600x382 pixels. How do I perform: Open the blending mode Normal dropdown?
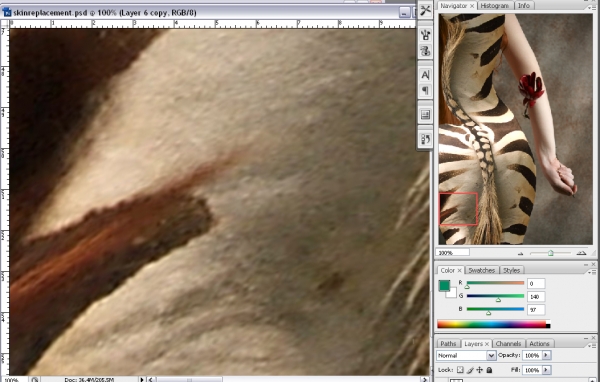pyautogui.click(x=466, y=356)
